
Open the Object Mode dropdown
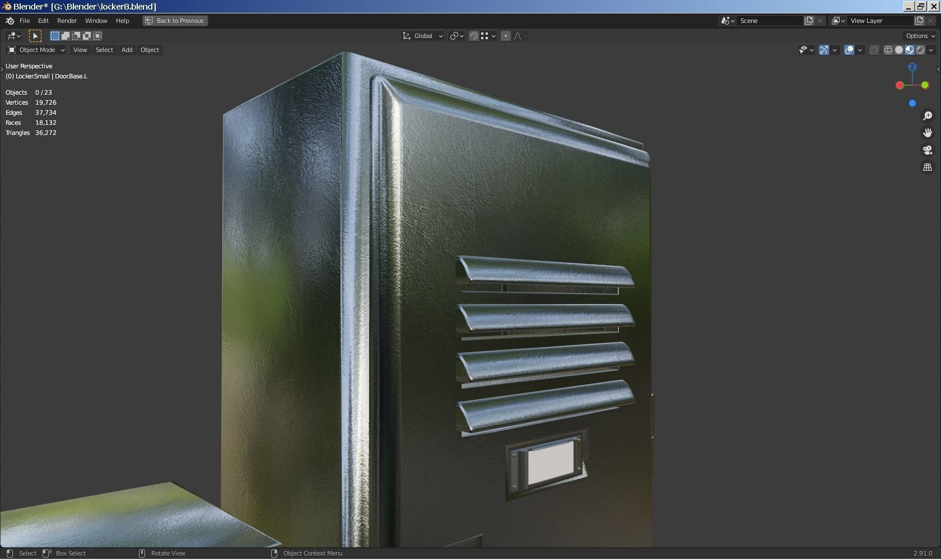coord(35,50)
